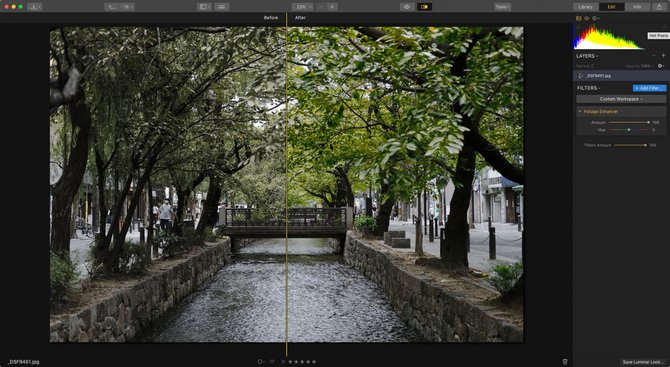
Task: Switch to the Library tab
Action: click(x=585, y=7)
